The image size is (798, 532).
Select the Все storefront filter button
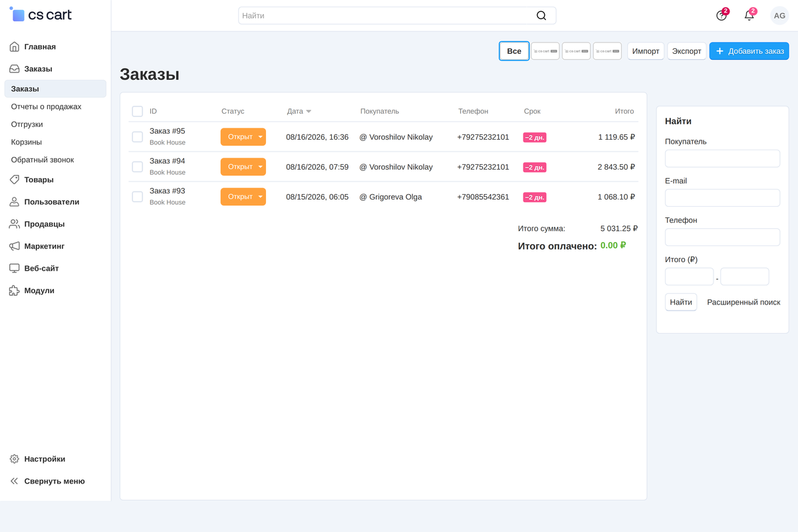pyautogui.click(x=514, y=51)
